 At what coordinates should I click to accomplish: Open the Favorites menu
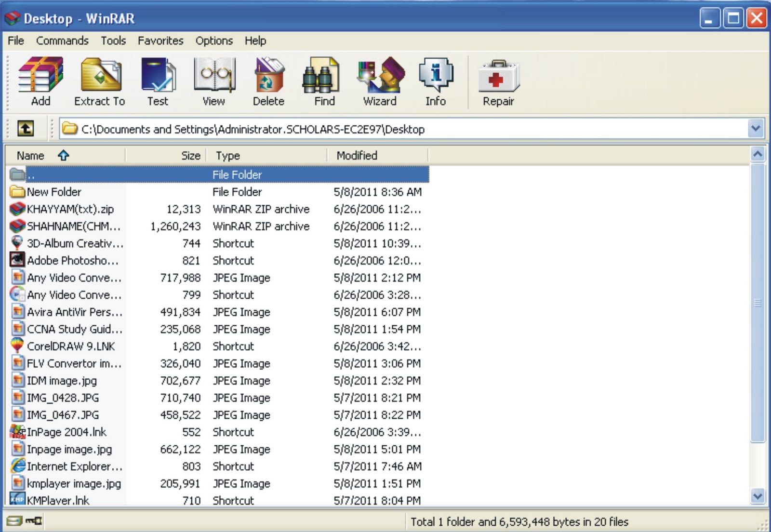(160, 40)
